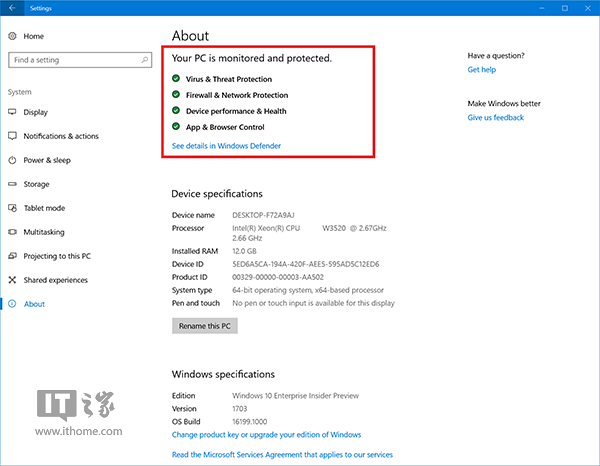Click the Projecting to this PC icon
Screen dimensions: 600x466
(12, 256)
